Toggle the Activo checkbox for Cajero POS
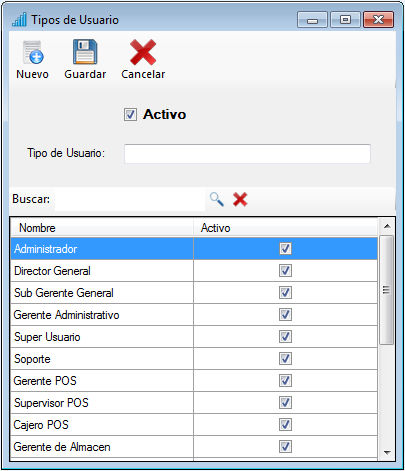405x471 pixels. click(285, 425)
